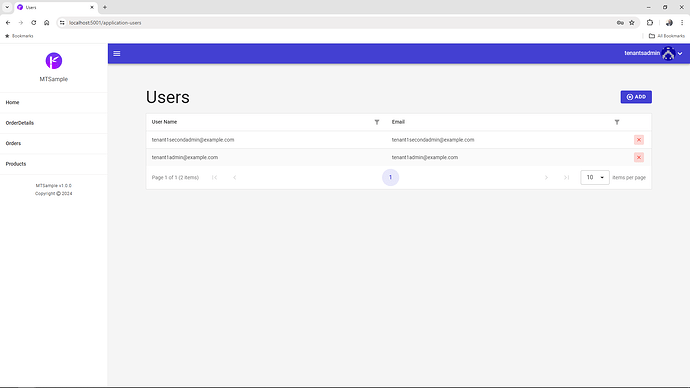This screenshot has height=388, width=690.
Task: Open the Chrome extensions puzzle icon
Action: click(x=650, y=22)
